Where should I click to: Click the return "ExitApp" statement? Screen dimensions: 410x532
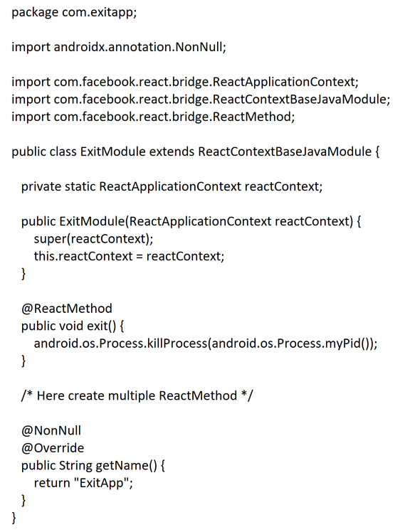point(83,483)
